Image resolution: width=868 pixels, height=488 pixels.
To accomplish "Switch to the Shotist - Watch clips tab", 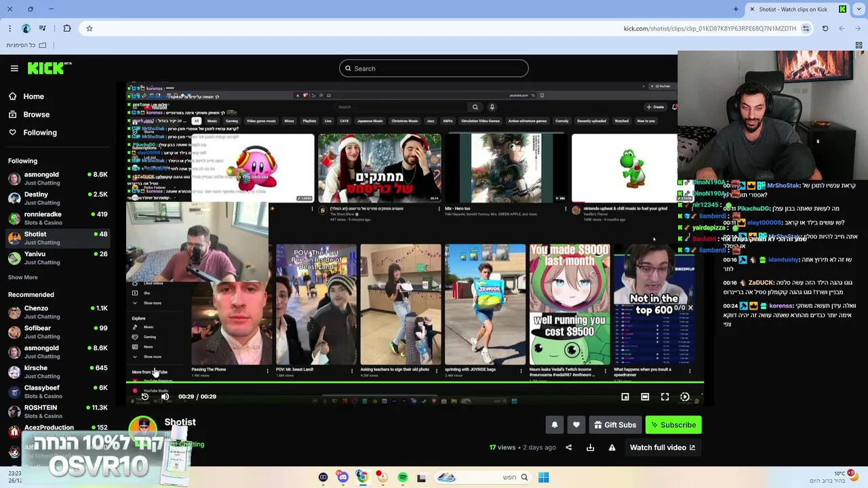I will (797, 9).
